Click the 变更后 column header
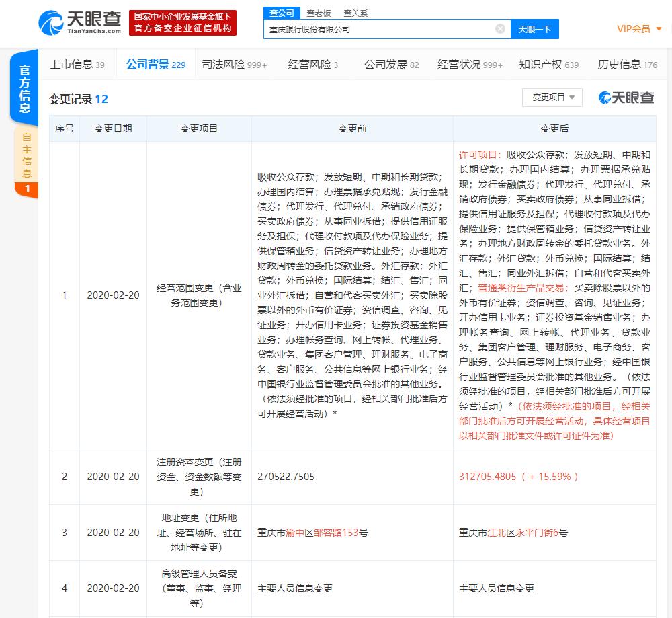This screenshot has height=618, width=672. coord(554,128)
